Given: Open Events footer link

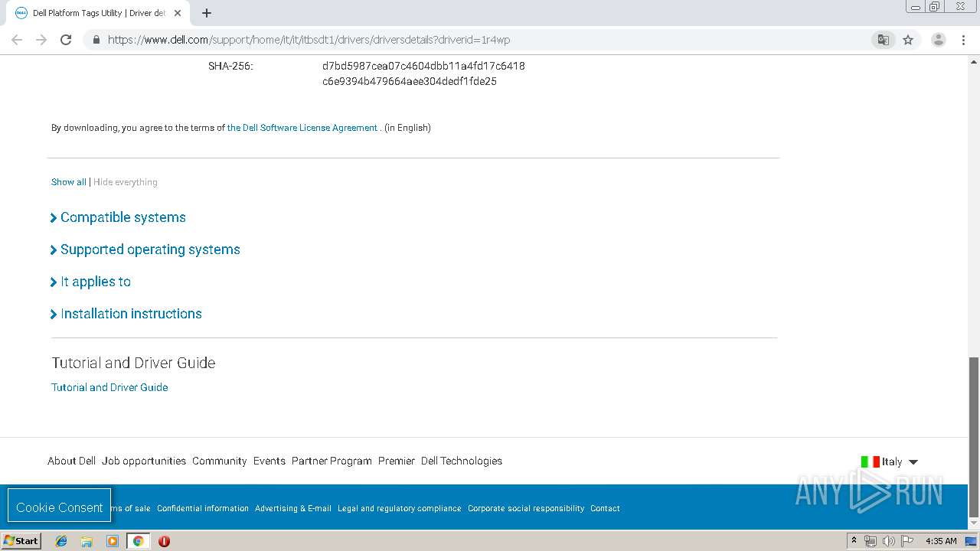Looking at the screenshot, I should click(x=269, y=461).
